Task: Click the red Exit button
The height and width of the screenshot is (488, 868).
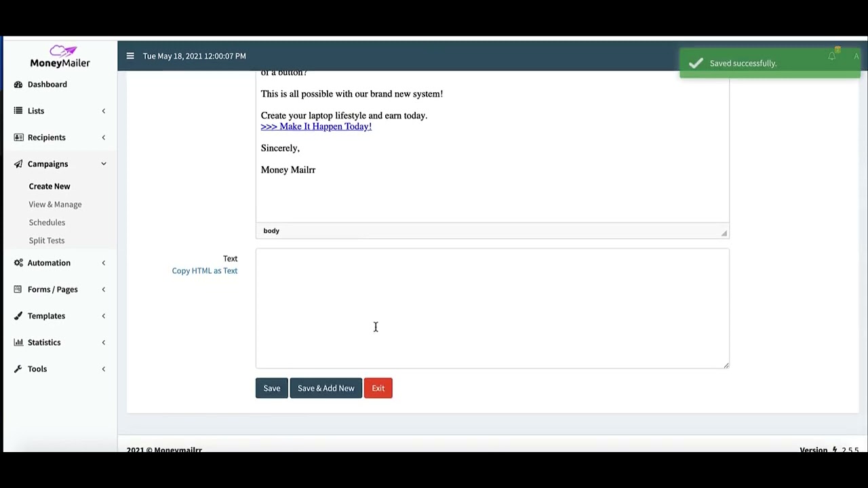Action: pyautogui.click(x=378, y=388)
